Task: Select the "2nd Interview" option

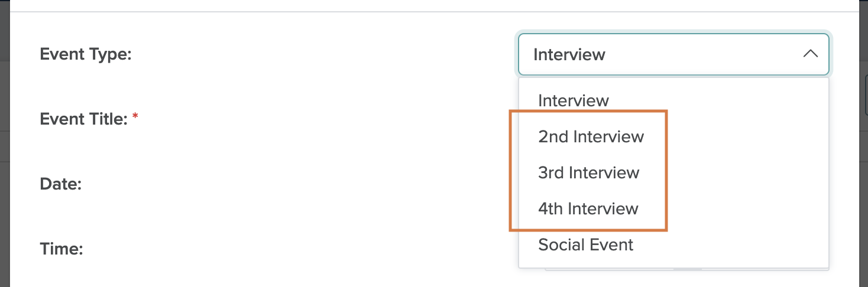Action: click(x=590, y=137)
